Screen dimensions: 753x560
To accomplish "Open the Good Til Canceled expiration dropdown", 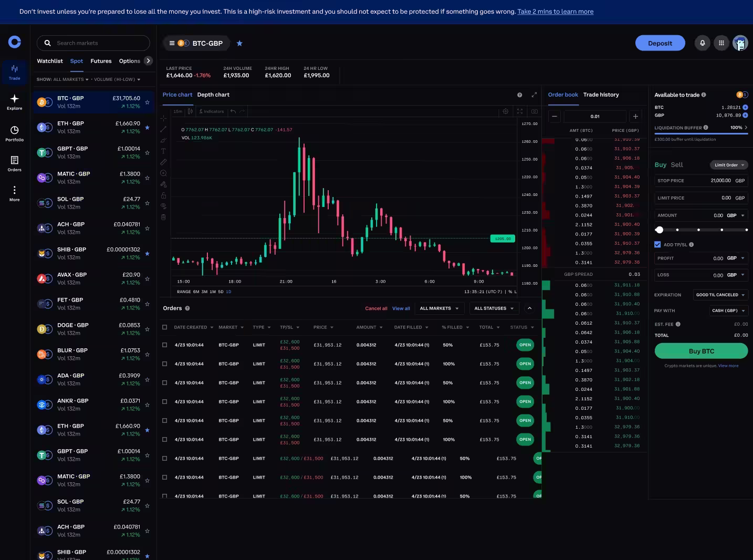I will click(720, 295).
